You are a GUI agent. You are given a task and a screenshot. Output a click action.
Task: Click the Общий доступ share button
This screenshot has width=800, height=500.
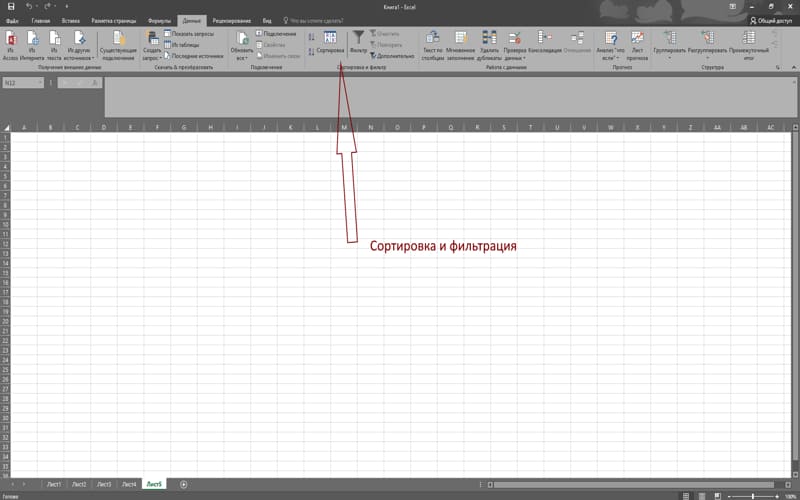point(771,21)
